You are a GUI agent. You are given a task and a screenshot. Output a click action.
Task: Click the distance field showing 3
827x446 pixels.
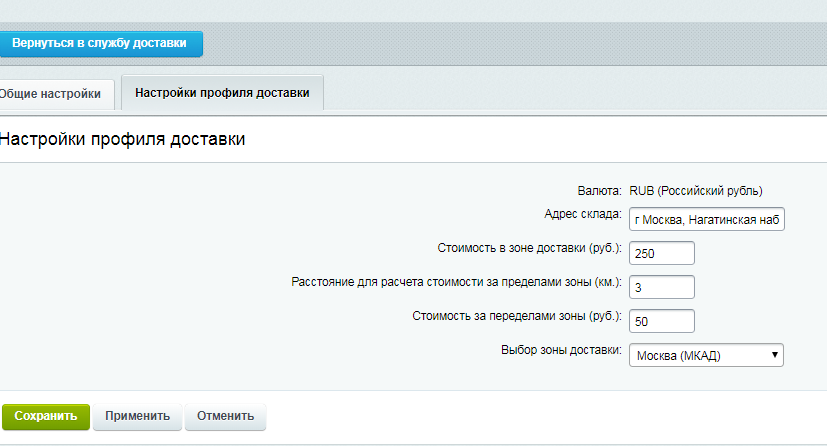662,287
